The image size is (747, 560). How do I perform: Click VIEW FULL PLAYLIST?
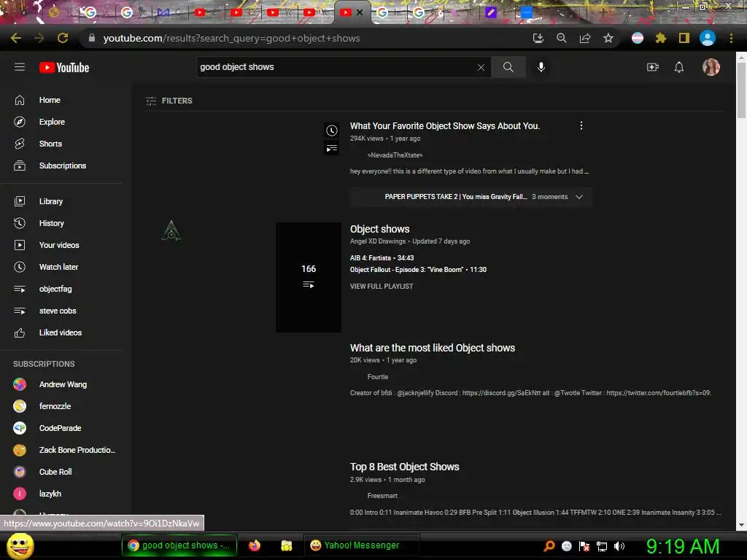coord(382,286)
